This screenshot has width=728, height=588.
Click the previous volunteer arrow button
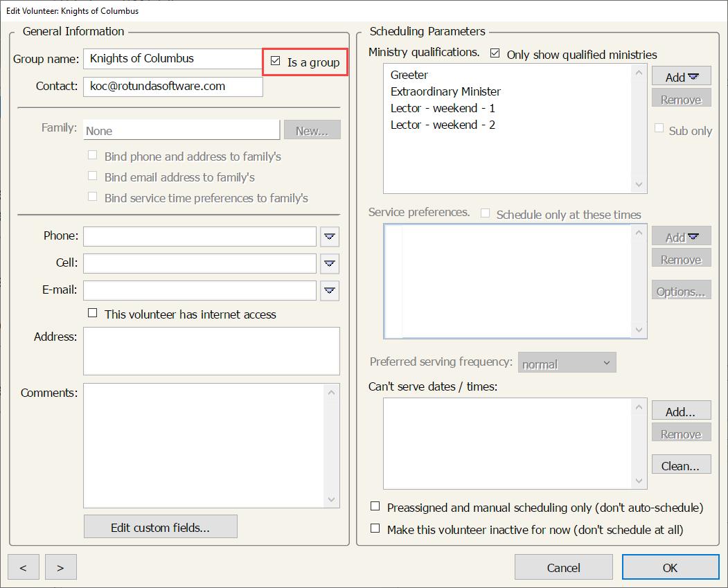point(24,567)
